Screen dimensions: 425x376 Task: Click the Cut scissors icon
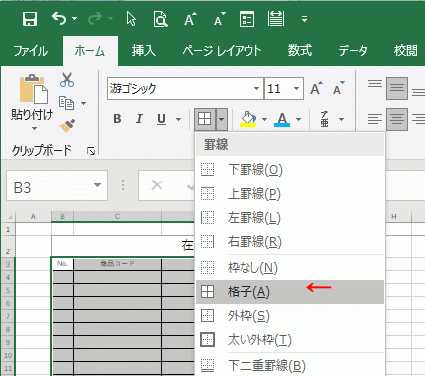pos(67,80)
